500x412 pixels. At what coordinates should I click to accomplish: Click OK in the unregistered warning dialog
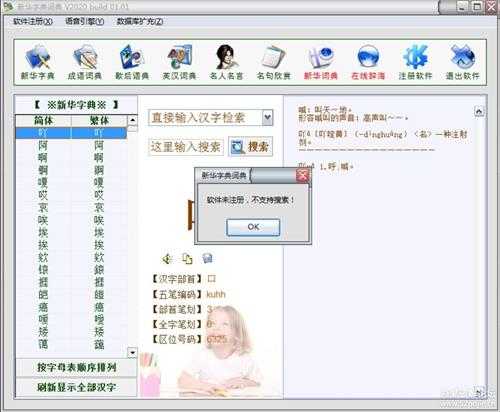tap(253, 227)
